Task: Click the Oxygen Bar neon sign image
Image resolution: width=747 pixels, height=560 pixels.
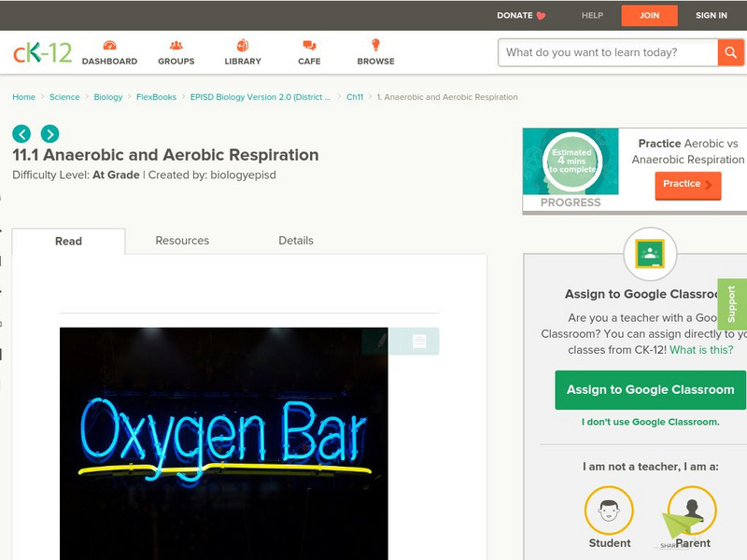Action: click(x=223, y=443)
